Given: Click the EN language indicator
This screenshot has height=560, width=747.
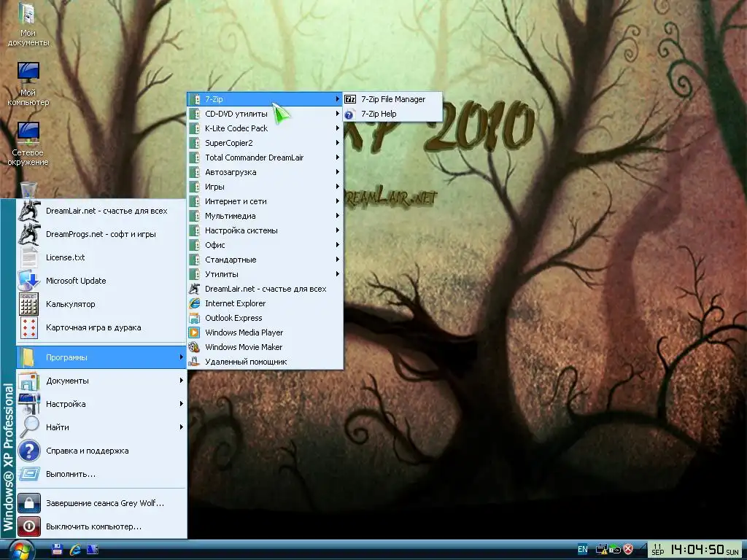Looking at the screenshot, I should pyautogui.click(x=583, y=550).
